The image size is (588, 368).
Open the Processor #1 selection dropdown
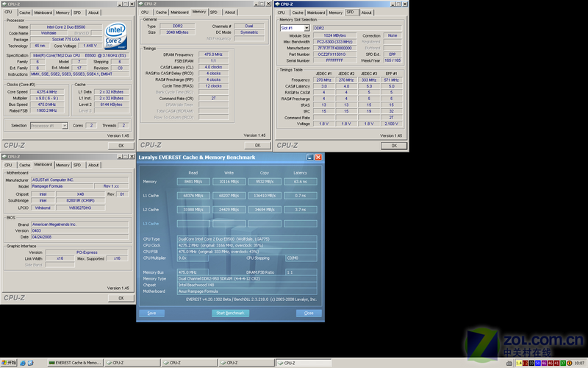click(65, 126)
